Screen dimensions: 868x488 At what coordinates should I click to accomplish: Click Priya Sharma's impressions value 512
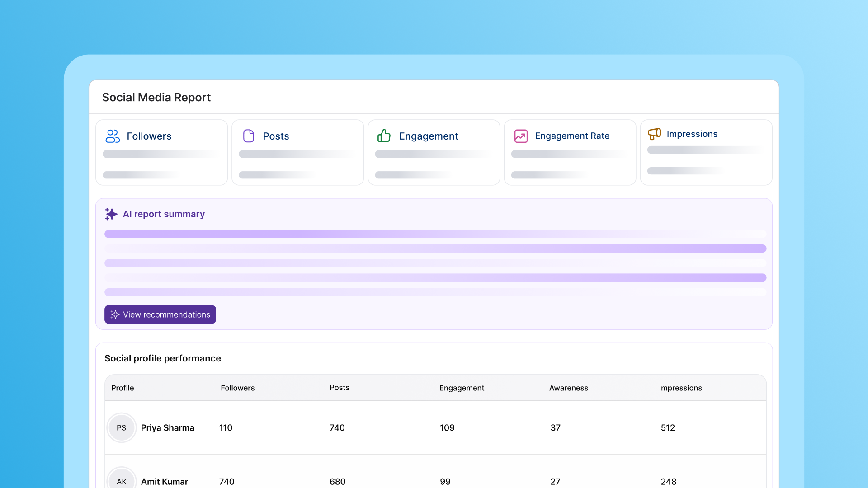[668, 428]
